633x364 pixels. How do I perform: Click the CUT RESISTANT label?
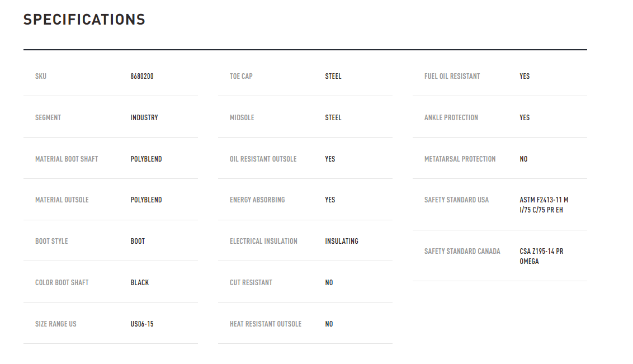pos(251,282)
